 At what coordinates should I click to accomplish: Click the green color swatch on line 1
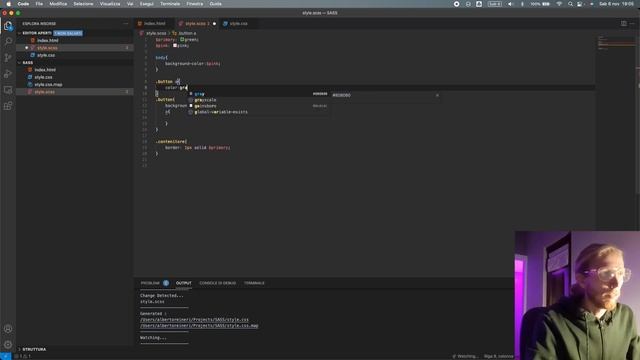pos(182,40)
